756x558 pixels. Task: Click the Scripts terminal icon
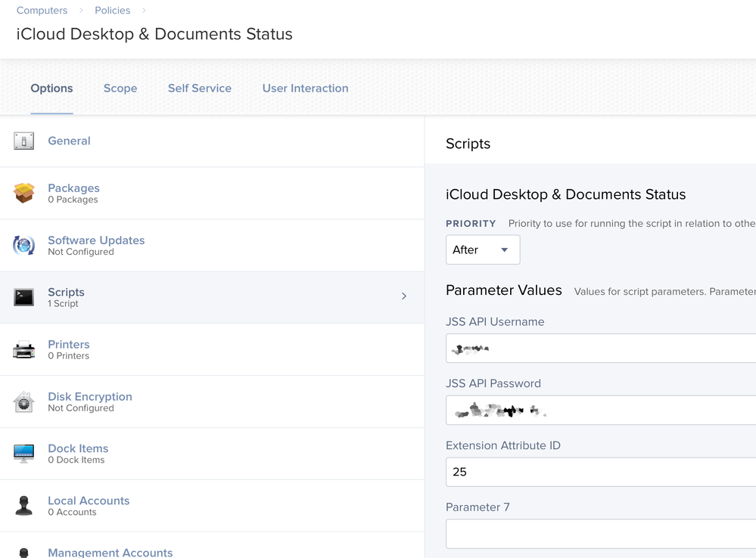point(23,297)
